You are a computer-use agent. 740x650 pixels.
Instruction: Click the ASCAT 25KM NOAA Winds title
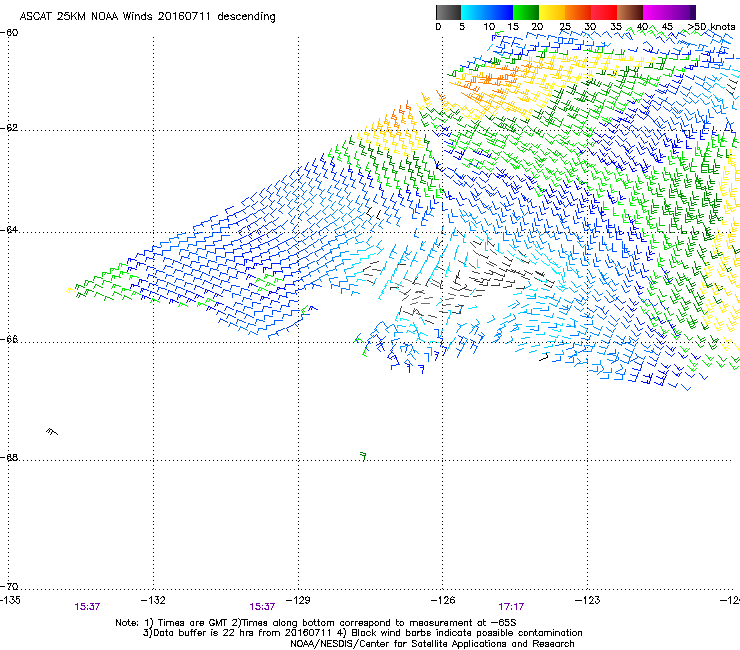(147, 16)
